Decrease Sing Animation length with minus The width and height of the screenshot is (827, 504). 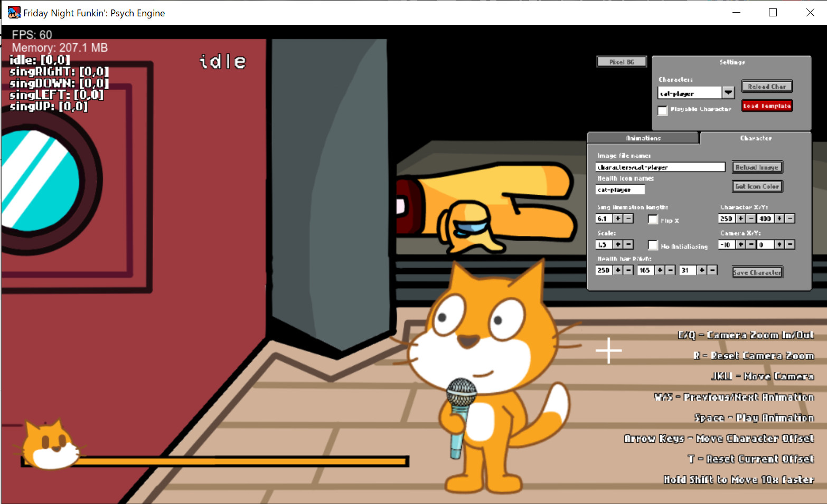point(628,218)
